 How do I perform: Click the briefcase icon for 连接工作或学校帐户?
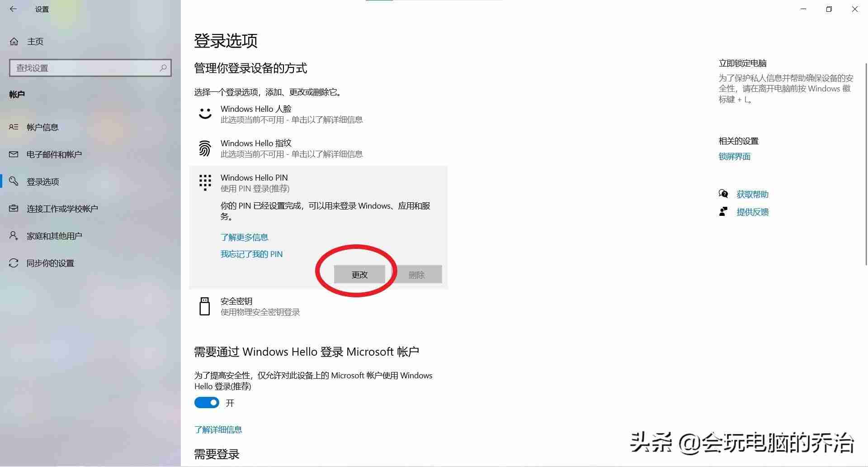pyautogui.click(x=14, y=209)
